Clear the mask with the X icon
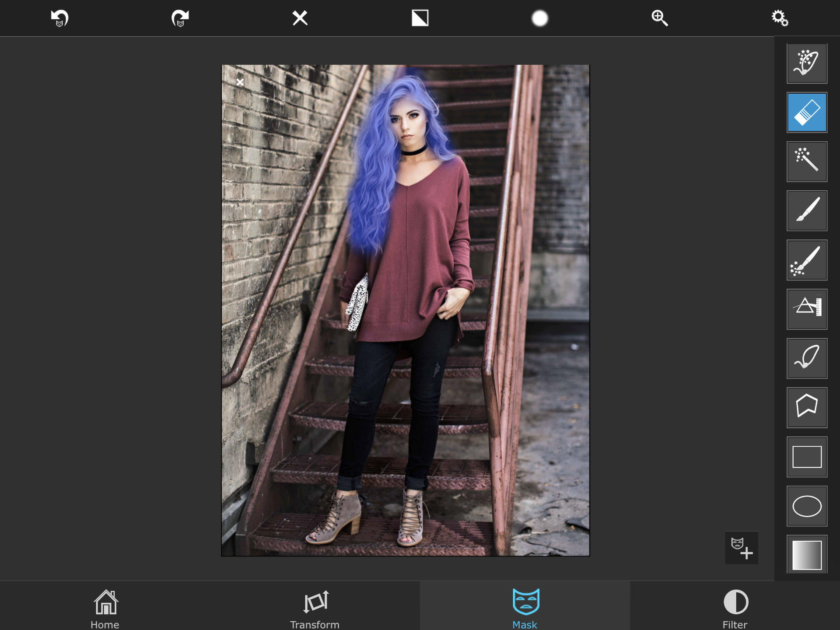 [x=300, y=18]
